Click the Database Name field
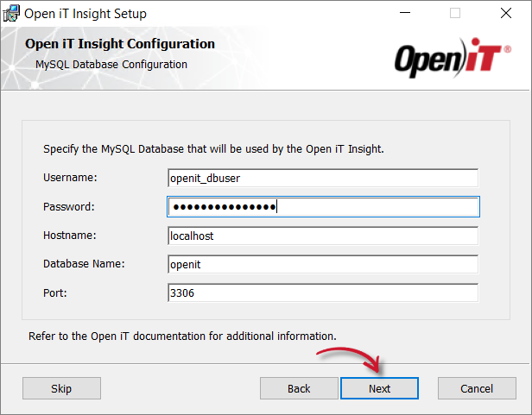The width and height of the screenshot is (532, 415). coord(323,264)
